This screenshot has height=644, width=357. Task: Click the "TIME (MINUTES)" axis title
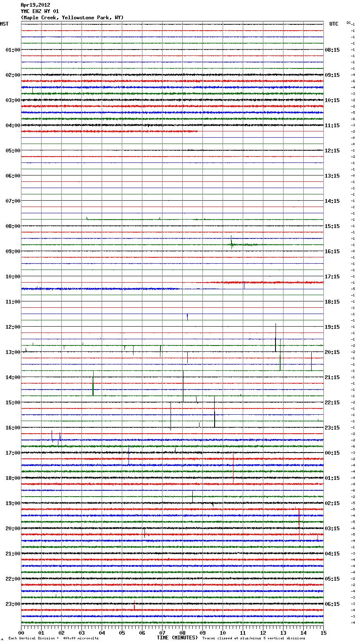click(x=177, y=638)
